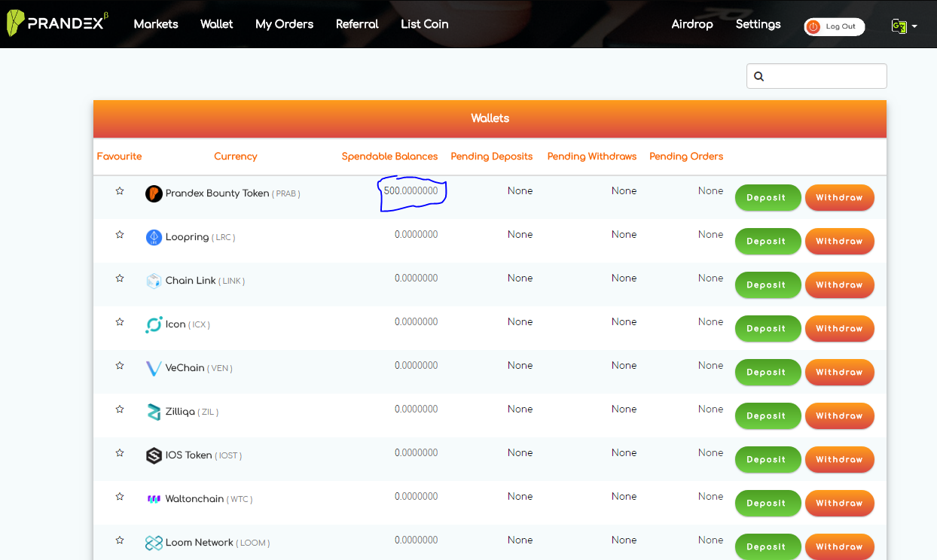Withdraw Loom Network
Image resolution: width=937 pixels, height=560 pixels.
click(x=840, y=547)
